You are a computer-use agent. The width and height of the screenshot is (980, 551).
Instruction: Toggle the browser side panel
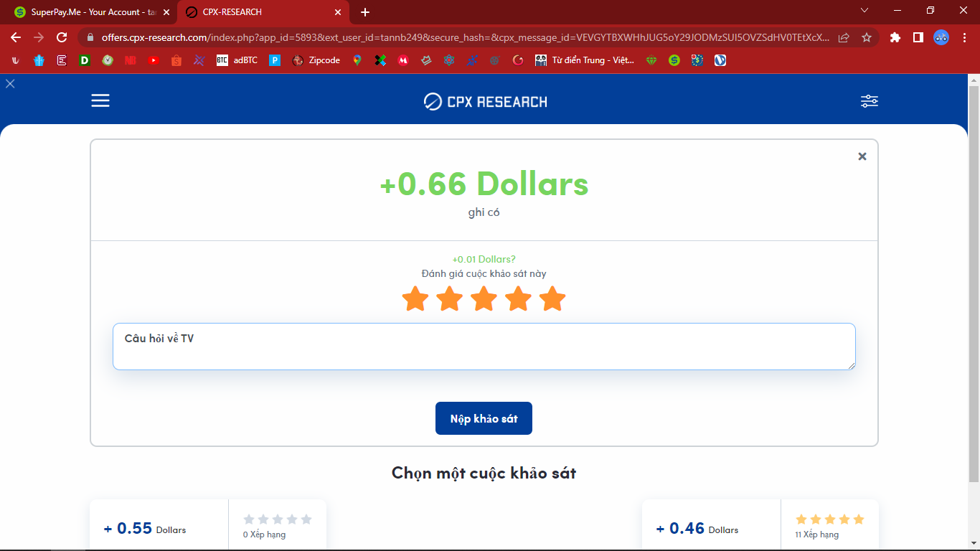click(918, 37)
